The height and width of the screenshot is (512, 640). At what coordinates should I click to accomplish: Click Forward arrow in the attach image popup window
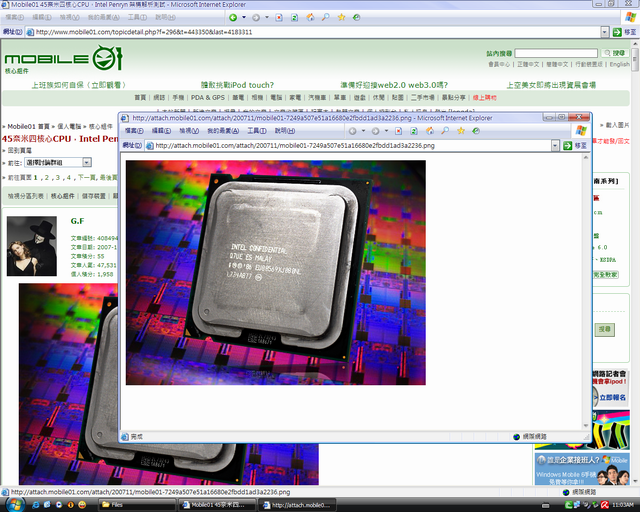(376, 131)
